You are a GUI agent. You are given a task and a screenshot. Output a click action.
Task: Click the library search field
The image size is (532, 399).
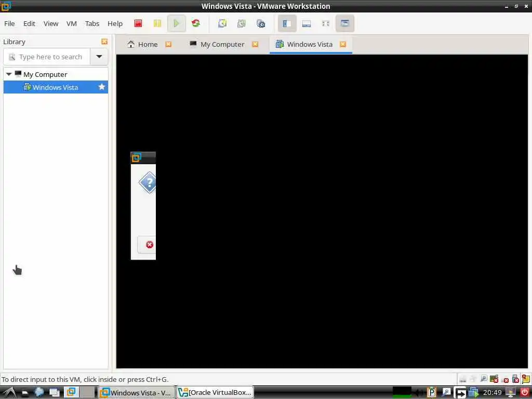tap(47, 57)
